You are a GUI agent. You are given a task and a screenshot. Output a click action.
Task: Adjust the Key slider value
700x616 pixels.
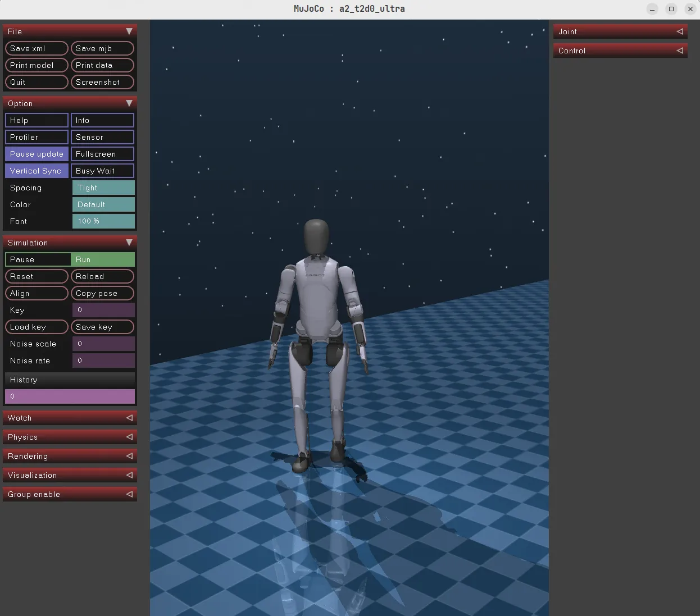[x=103, y=310]
